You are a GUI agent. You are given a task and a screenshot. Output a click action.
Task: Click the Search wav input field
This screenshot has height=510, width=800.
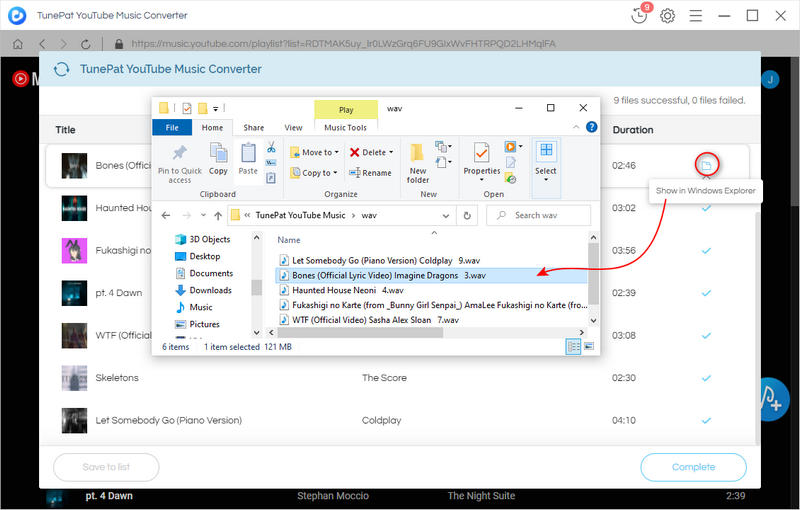tap(540, 215)
